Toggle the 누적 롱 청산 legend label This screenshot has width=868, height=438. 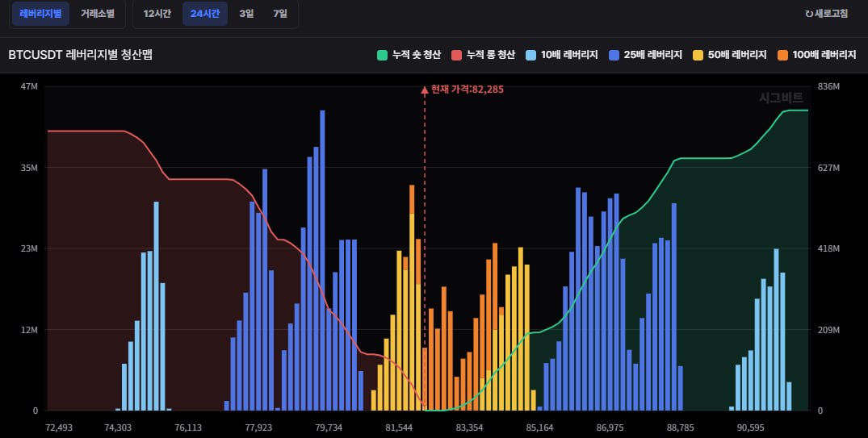click(490, 55)
